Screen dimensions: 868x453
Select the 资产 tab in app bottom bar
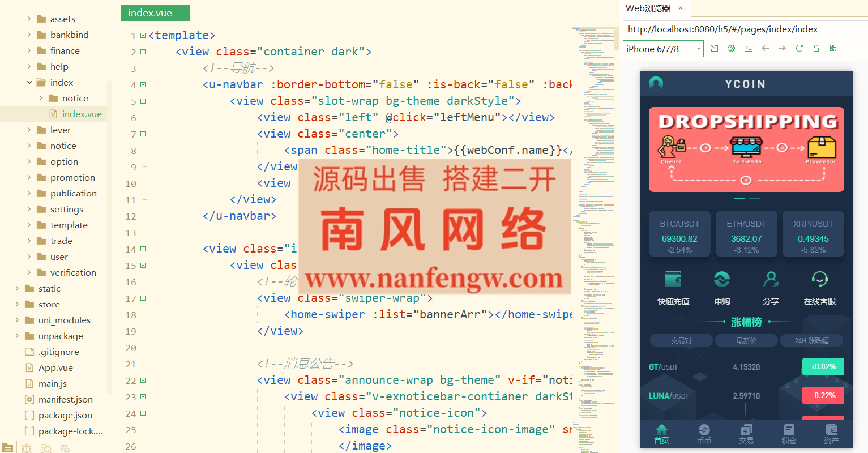(831, 434)
